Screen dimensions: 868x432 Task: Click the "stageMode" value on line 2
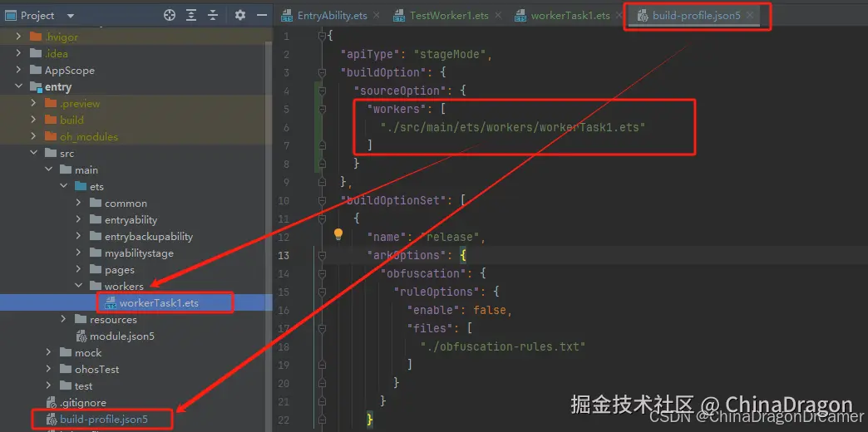pyautogui.click(x=449, y=54)
